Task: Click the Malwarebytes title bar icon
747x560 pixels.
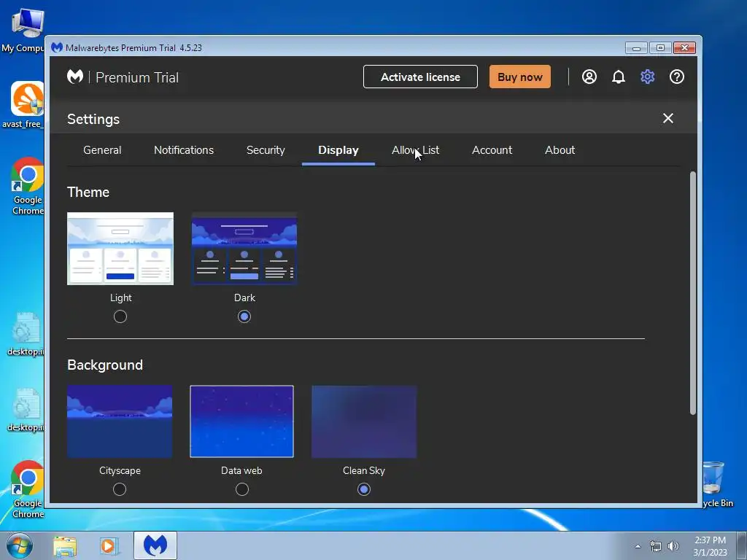Action: point(57,47)
